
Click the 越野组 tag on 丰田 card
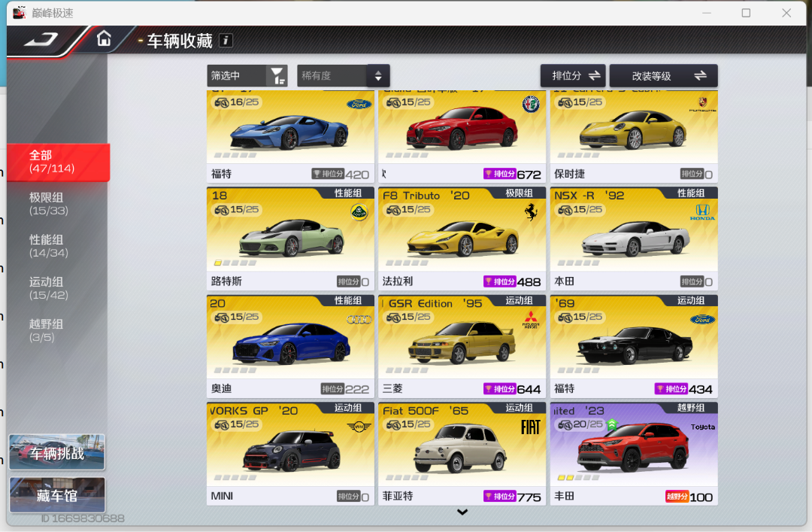(x=691, y=408)
